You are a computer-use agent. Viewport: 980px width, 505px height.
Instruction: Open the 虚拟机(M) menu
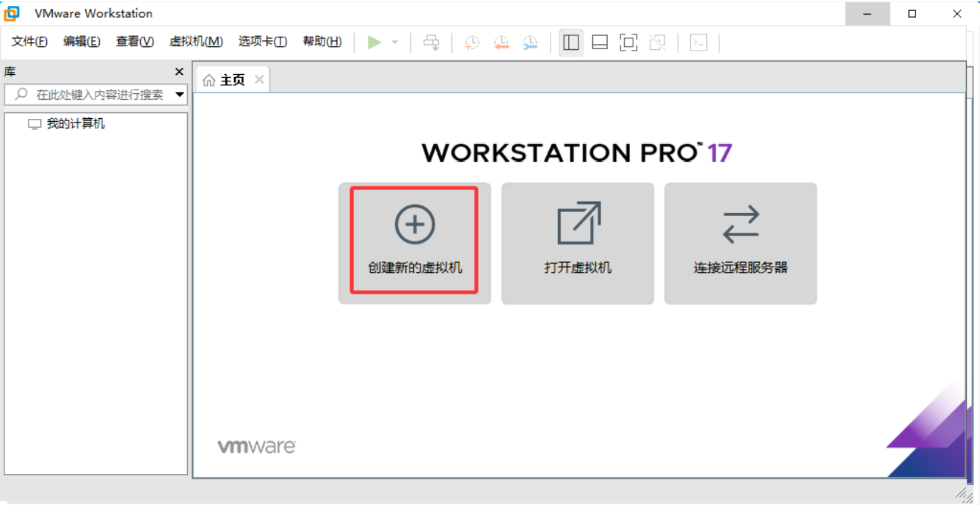(196, 42)
